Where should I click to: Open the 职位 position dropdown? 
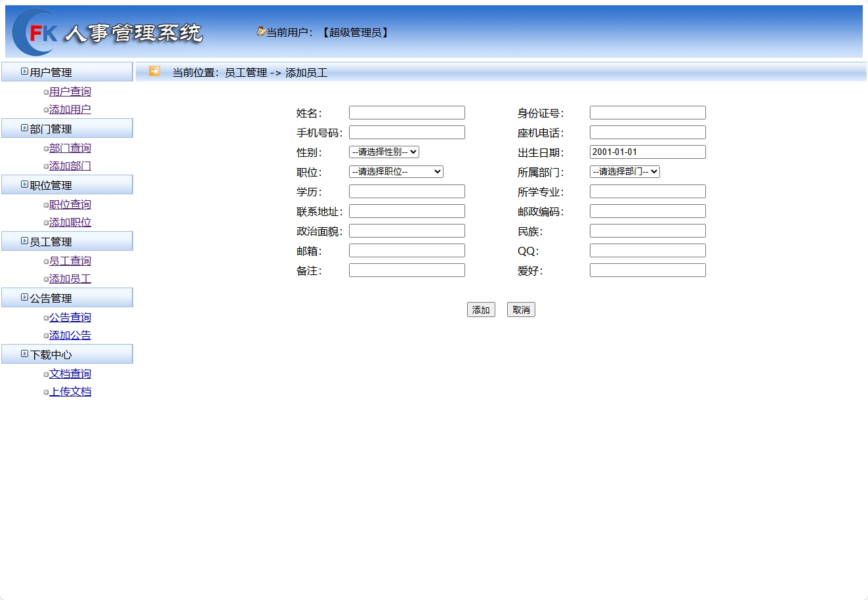(x=396, y=171)
